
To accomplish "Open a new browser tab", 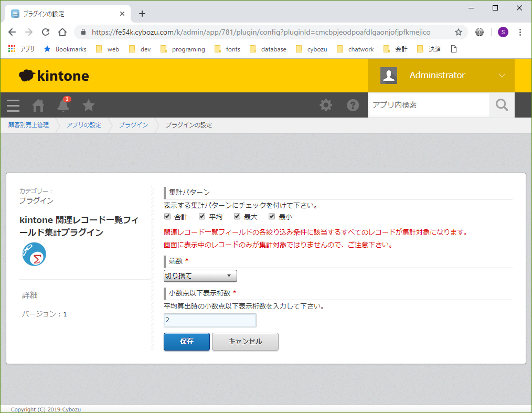I will (142, 14).
